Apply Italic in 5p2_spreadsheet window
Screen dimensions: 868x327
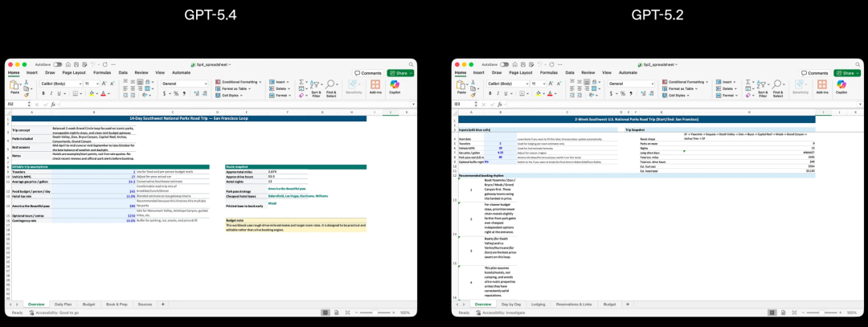(498, 93)
